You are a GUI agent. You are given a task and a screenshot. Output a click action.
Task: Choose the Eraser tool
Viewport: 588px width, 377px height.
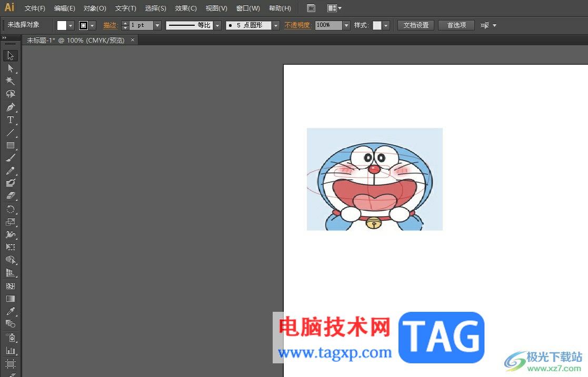pyautogui.click(x=11, y=196)
